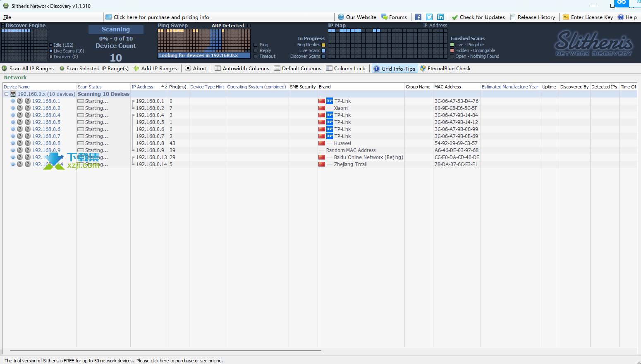Click the Enter License Key icon

pos(566,17)
